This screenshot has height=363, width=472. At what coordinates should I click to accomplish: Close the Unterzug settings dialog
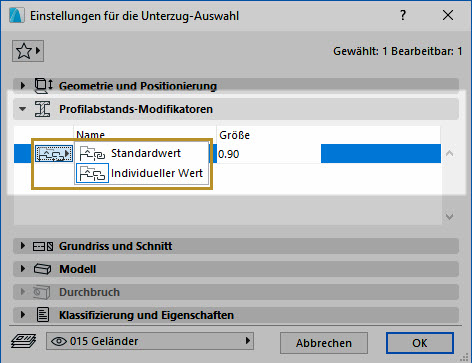[448, 15]
